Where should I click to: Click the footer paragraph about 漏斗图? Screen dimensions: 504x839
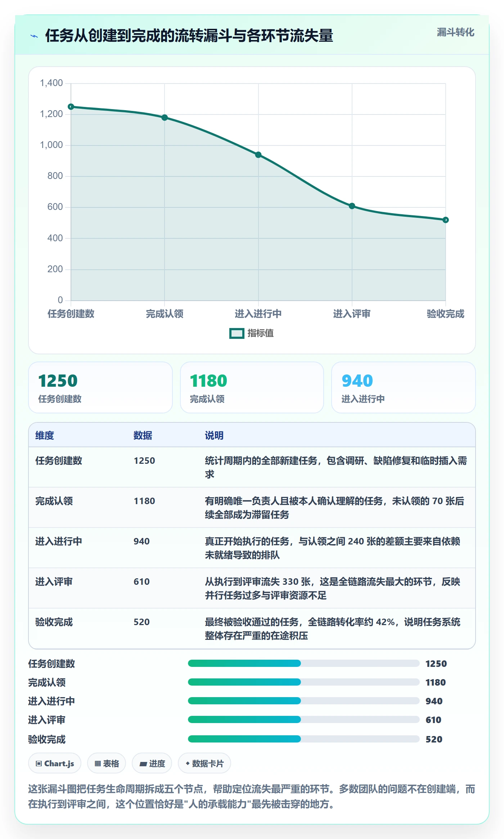coord(252,797)
